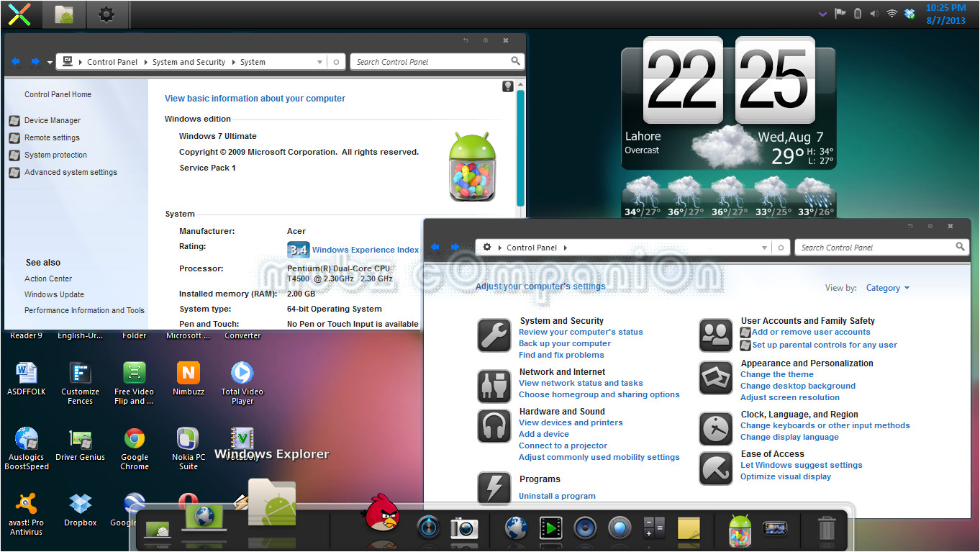Image resolution: width=980 pixels, height=552 pixels.
Task: Open Add or remove user accounts
Action: tap(811, 332)
